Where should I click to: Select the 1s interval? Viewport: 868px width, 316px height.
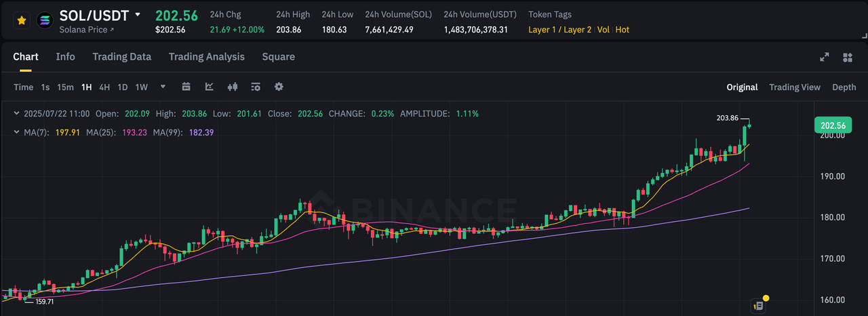45,87
